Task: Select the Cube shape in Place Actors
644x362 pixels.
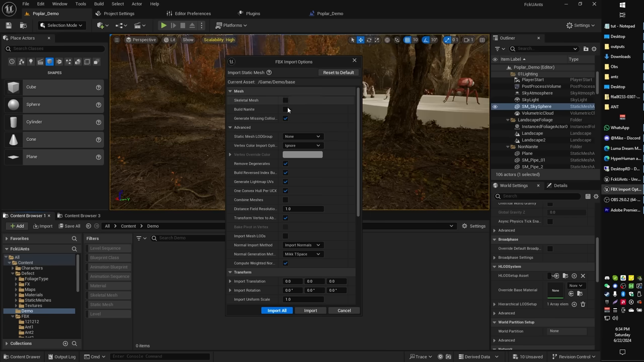Action: click(x=31, y=86)
